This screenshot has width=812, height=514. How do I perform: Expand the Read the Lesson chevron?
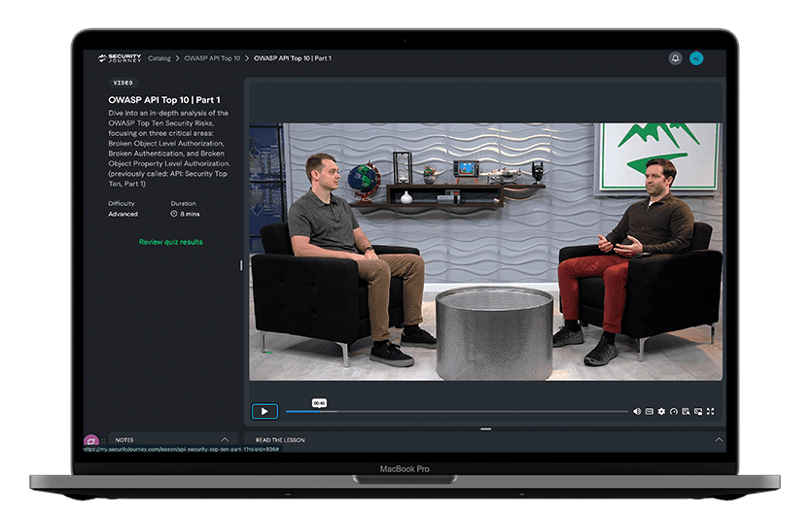tap(719, 439)
